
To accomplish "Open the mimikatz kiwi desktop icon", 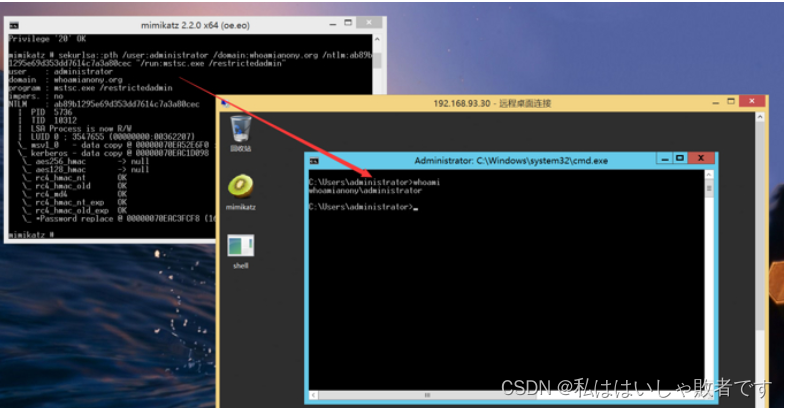I will [240, 192].
